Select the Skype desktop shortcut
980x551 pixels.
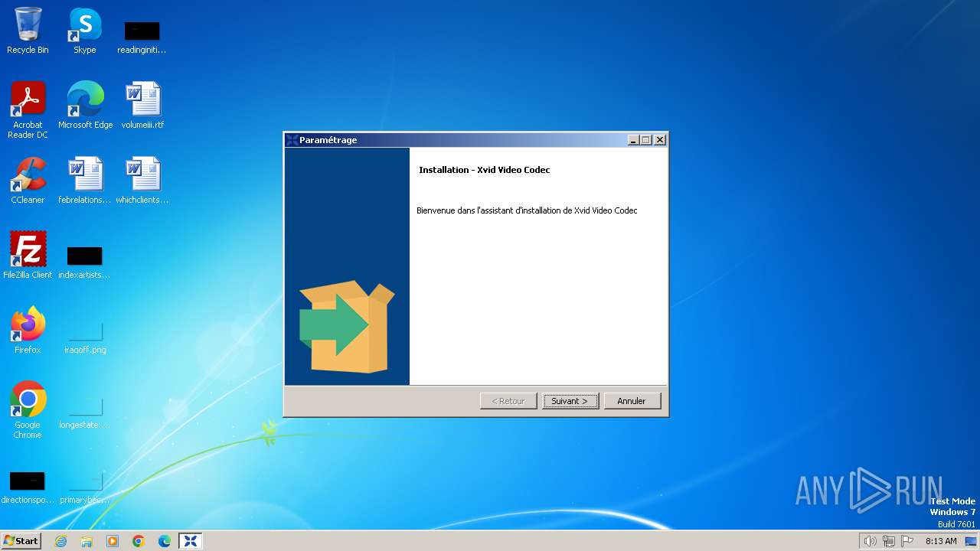[85, 31]
